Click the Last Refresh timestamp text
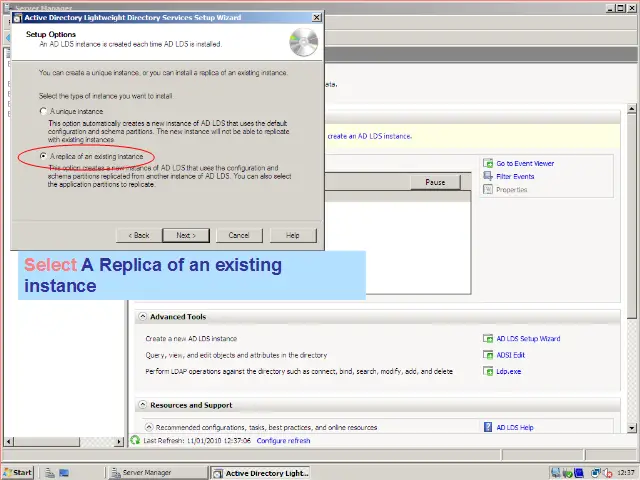Viewport: 640px width, 480px height. (197, 440)
